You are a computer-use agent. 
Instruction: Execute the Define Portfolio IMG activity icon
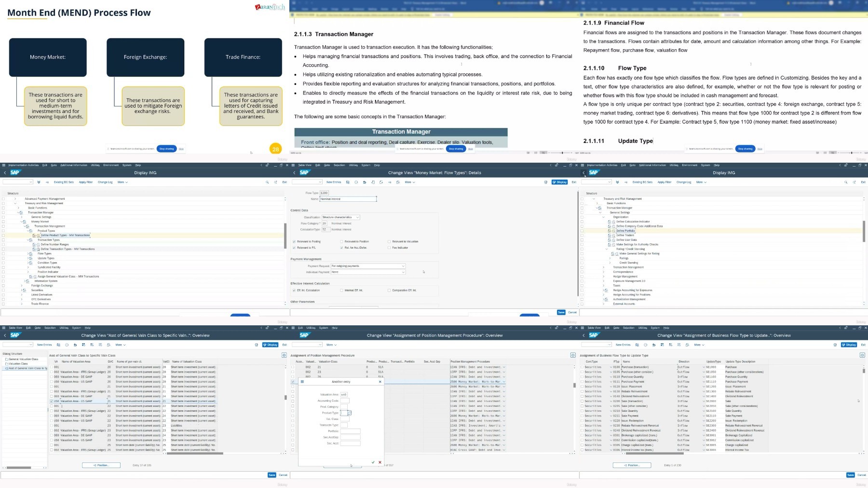click(x=613, y=231)
